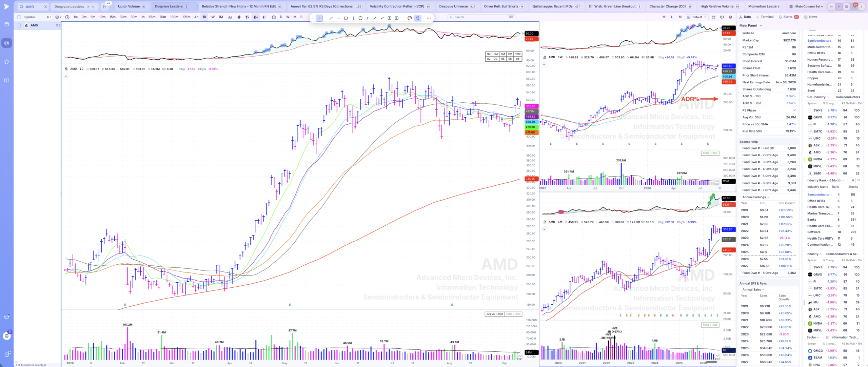Select the circle drawing tool
Screen dimensions: 868x367
point(360,18)
